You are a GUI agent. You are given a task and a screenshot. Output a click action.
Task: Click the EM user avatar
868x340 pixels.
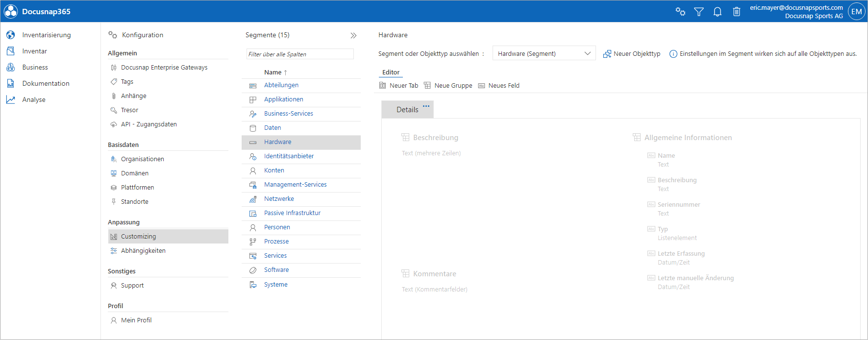(856, 12)
